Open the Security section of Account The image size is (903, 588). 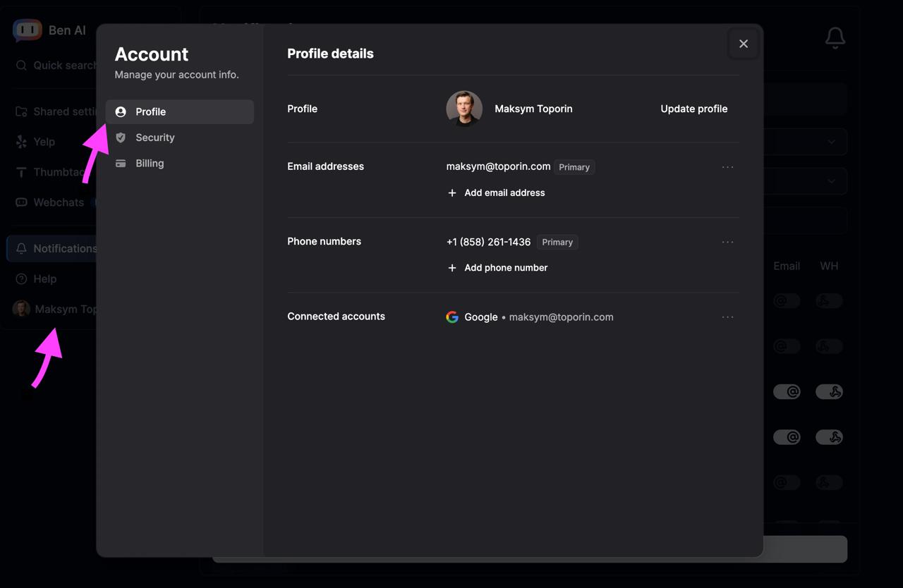pyautogui.click(x=179, y=137)
